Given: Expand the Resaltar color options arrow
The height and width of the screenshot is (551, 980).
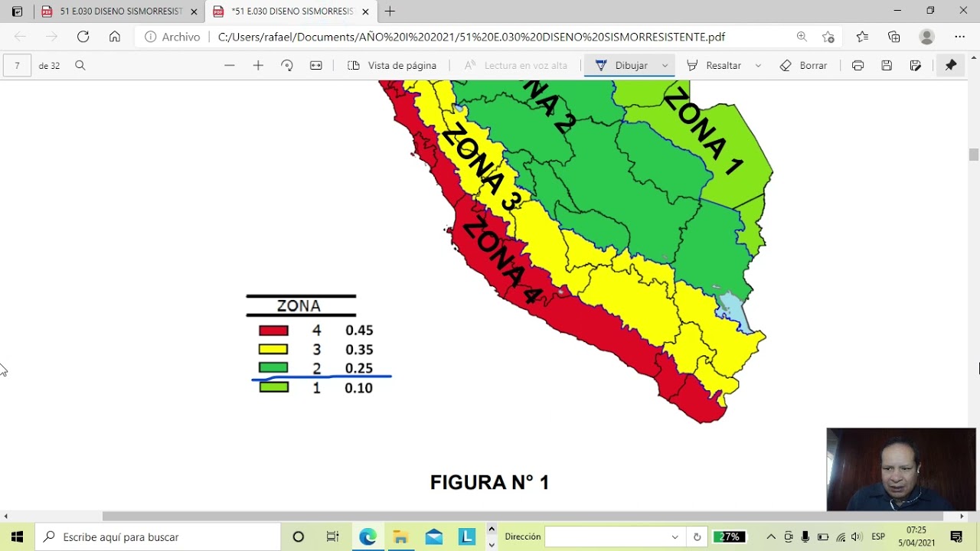Looking at the screenshot, I should click(758, 66).
